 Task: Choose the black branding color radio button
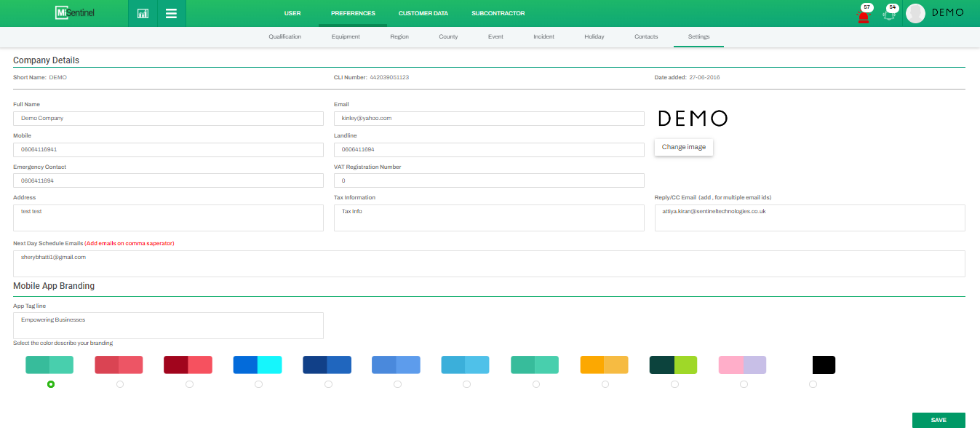click(x=813, y=384)
